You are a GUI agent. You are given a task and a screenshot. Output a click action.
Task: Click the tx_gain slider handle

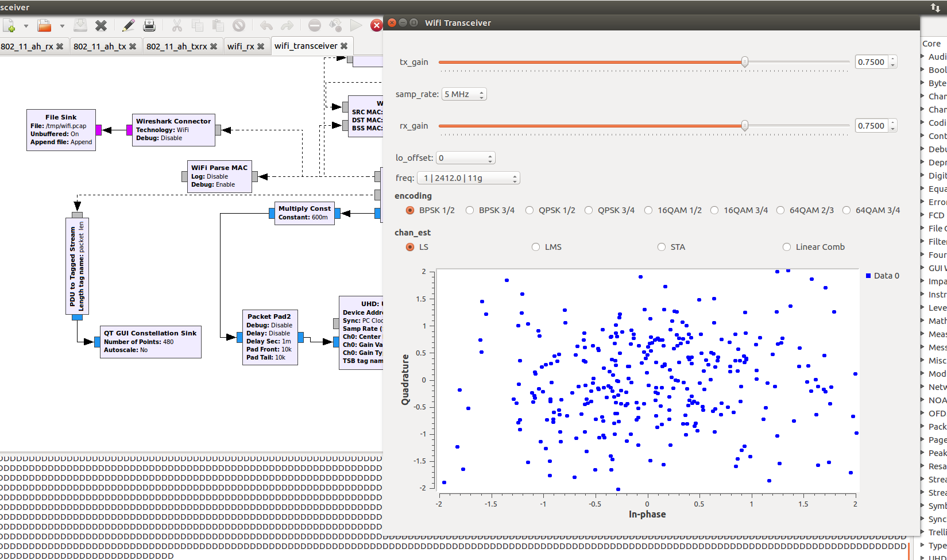(x=745, y=61)
